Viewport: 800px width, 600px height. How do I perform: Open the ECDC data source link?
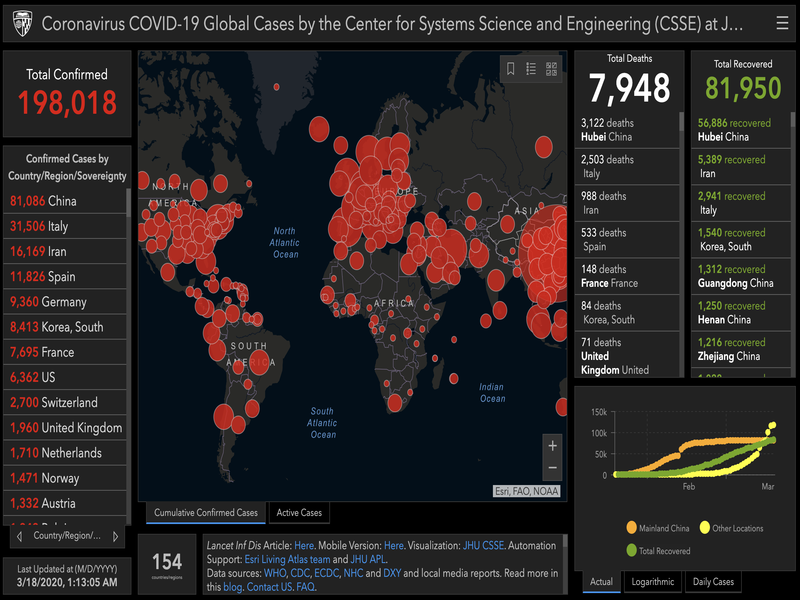[x=326, y=573]
